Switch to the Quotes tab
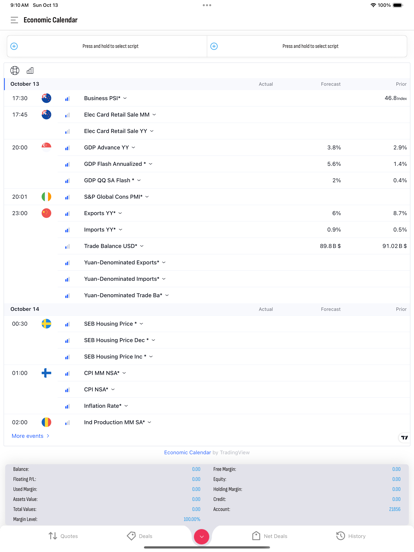 point(63,536)
